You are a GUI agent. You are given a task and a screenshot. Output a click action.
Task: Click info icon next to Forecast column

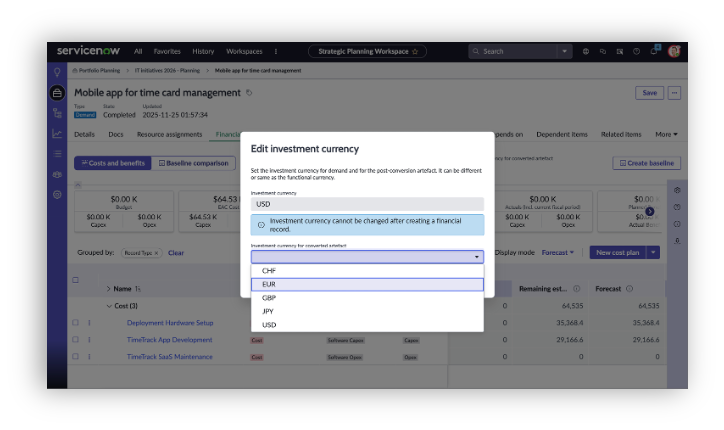click(x=629, y=289)
